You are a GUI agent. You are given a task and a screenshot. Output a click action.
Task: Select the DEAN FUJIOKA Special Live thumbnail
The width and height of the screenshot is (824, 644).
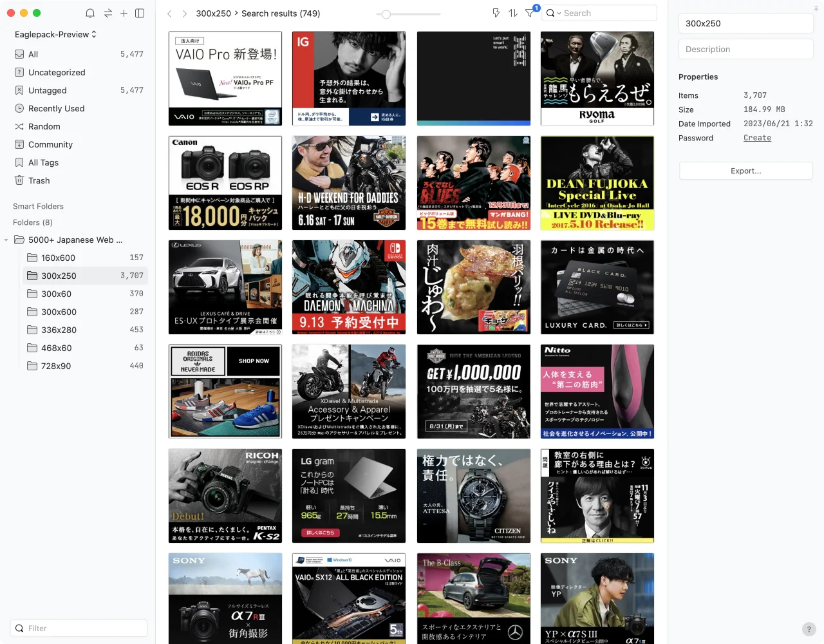click(x=597, y=183)
